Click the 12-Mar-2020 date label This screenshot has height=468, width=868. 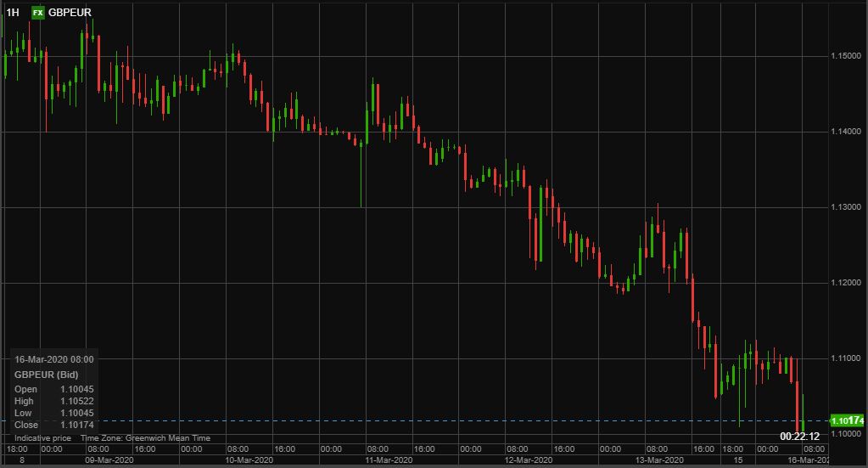(x=528, y=460)
